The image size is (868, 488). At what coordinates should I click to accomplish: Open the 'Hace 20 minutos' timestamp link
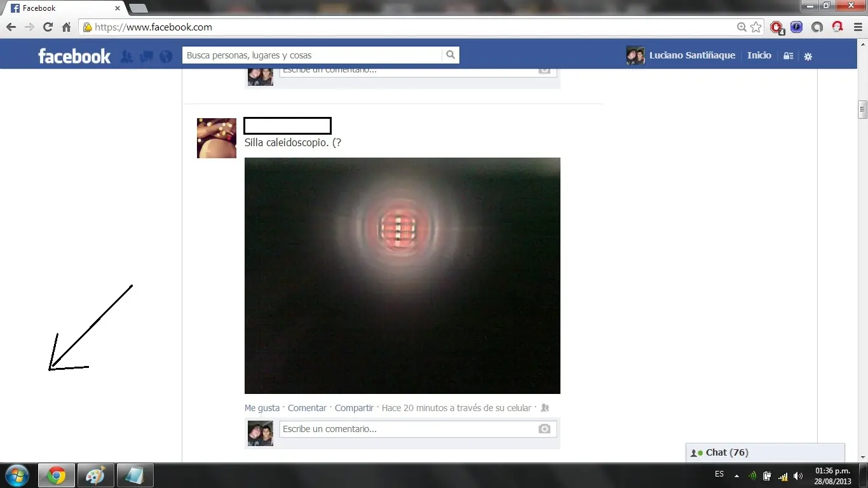pyautogui.click(x=456, y=408)
